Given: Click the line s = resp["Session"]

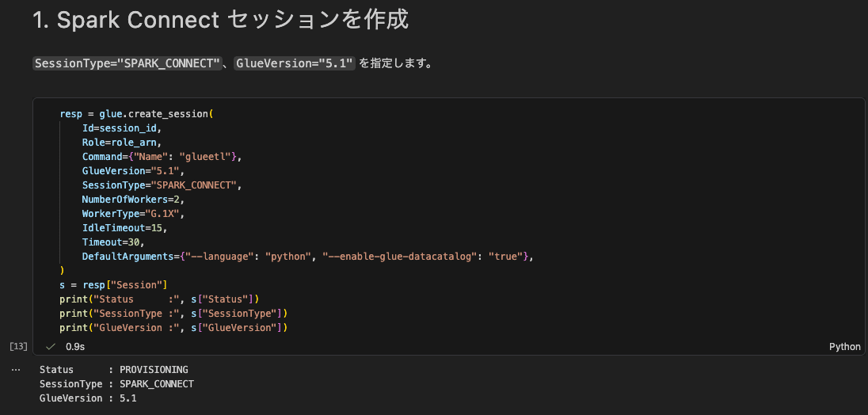Looking at the screenshot, I should [113, 285].
